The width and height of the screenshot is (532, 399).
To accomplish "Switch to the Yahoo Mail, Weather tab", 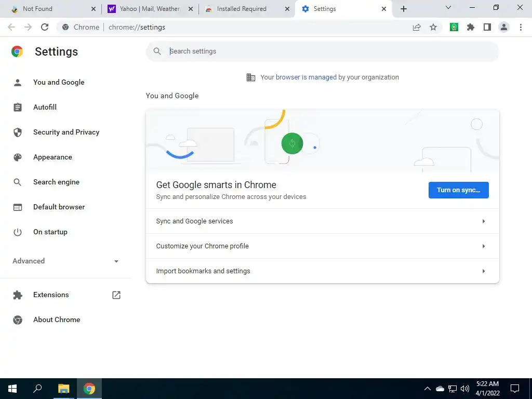I will click(147, 9).
